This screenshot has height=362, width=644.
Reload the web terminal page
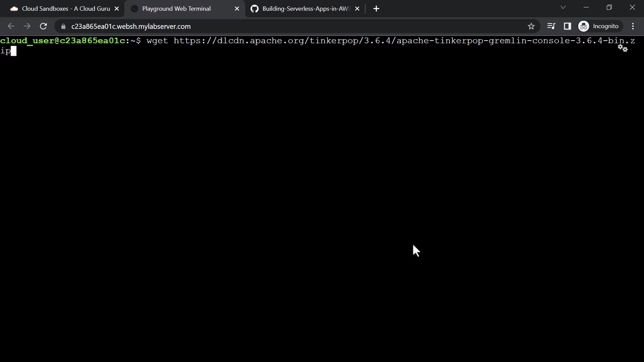tap(43, 26)
